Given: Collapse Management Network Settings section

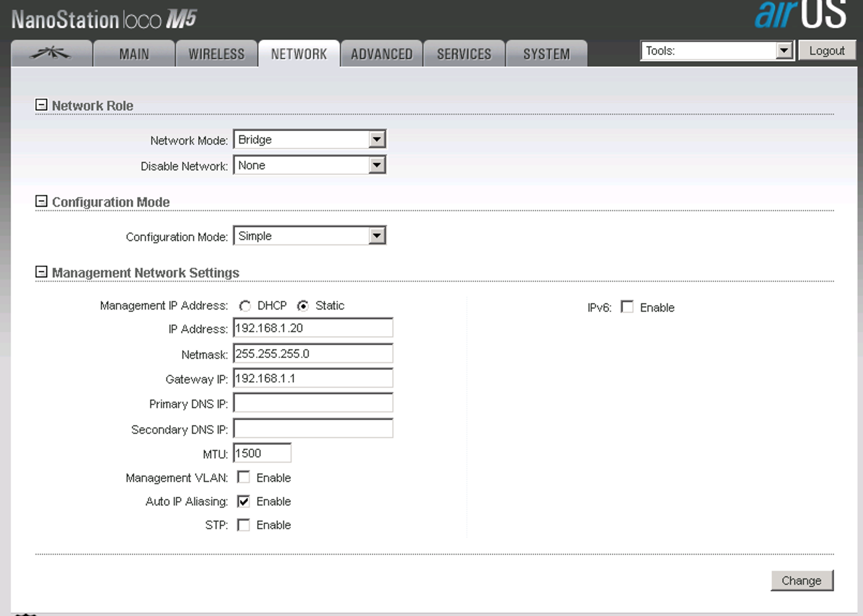Looking at the screenshot, I should pos(41,272).
